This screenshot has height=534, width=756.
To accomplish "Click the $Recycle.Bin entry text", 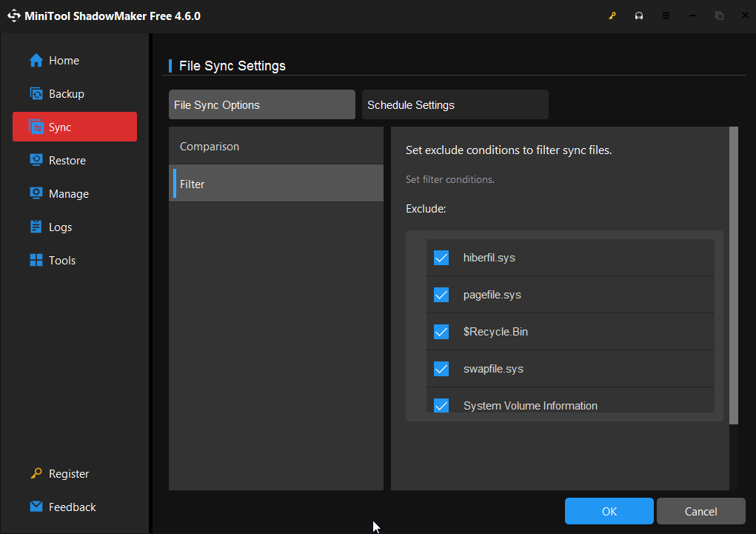I will pos(495,332).
